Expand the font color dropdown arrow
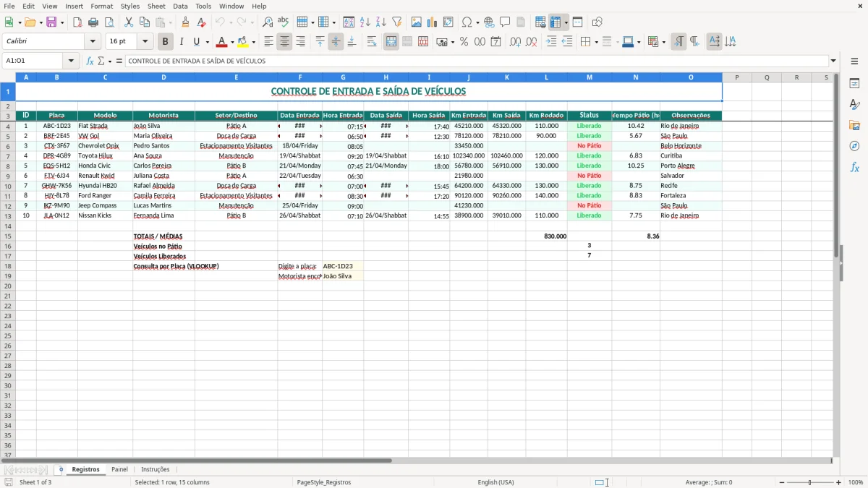Image resolution: width=868 pixels, height=488 pixels. pyautogui.click(x=232, y=42)
